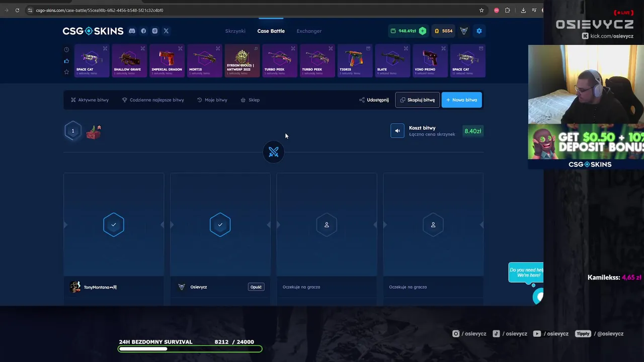
Task: Click the 5034 coin balance
Action: (x=444, y=31)
